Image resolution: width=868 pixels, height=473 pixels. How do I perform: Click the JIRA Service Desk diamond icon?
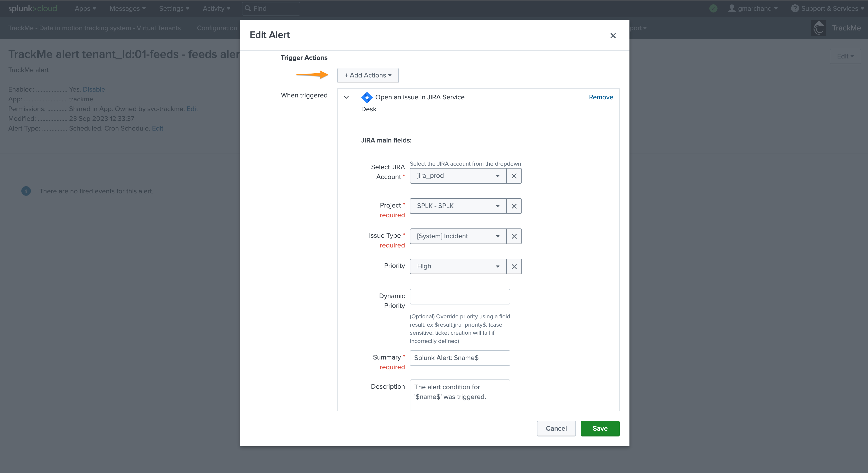click(x=367, y=97)
